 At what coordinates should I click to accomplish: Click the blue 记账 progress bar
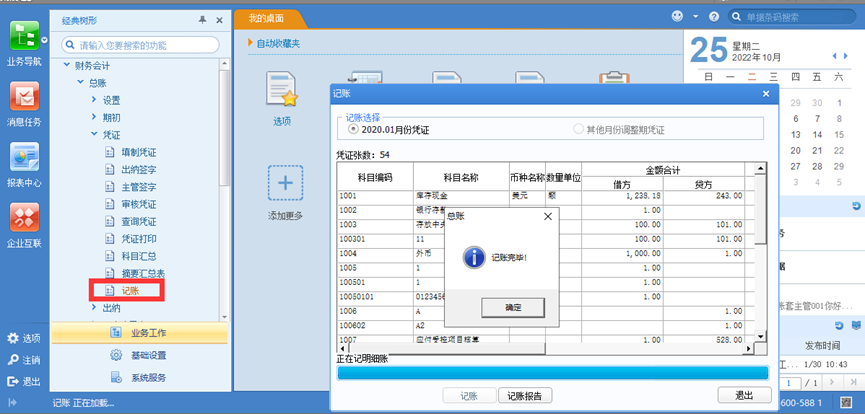(552, 373)
